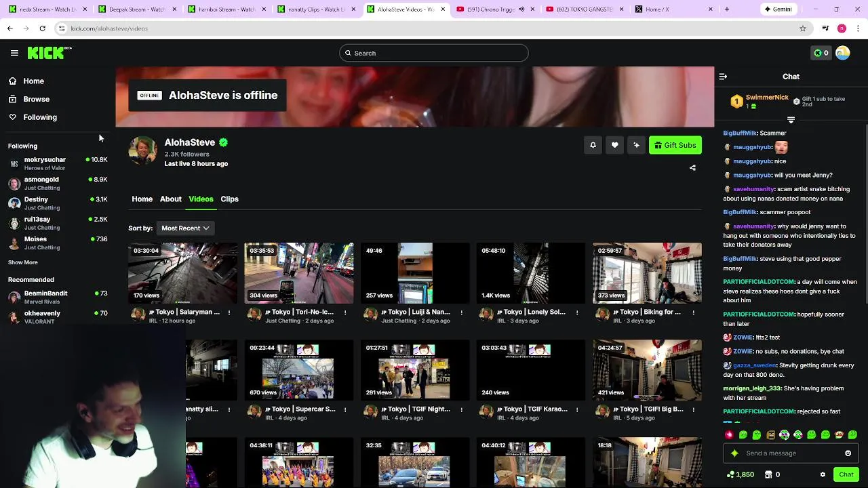The width and height of the screenshot is (868, 488).
Task: Click the site Search field
Action: [434, 53]
